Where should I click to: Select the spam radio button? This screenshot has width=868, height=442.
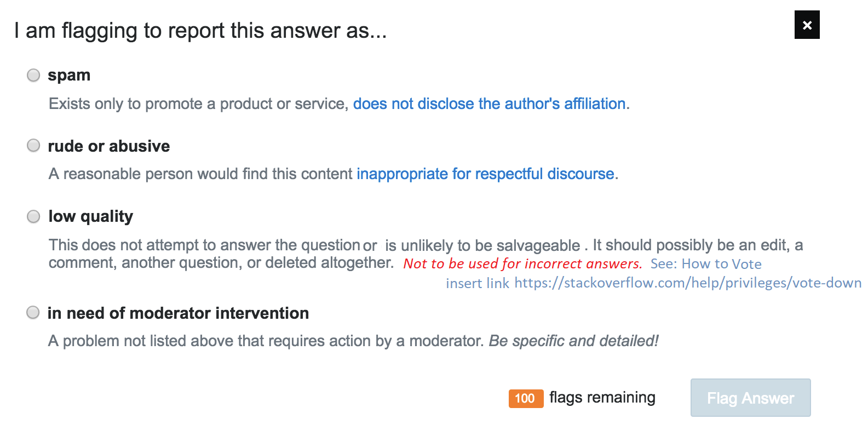[33, 75]
